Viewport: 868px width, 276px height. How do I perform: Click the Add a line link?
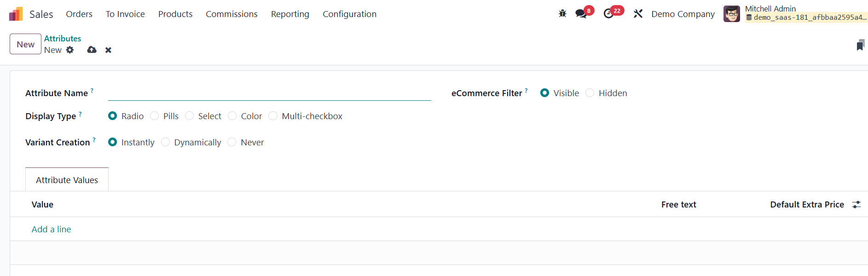51,229
